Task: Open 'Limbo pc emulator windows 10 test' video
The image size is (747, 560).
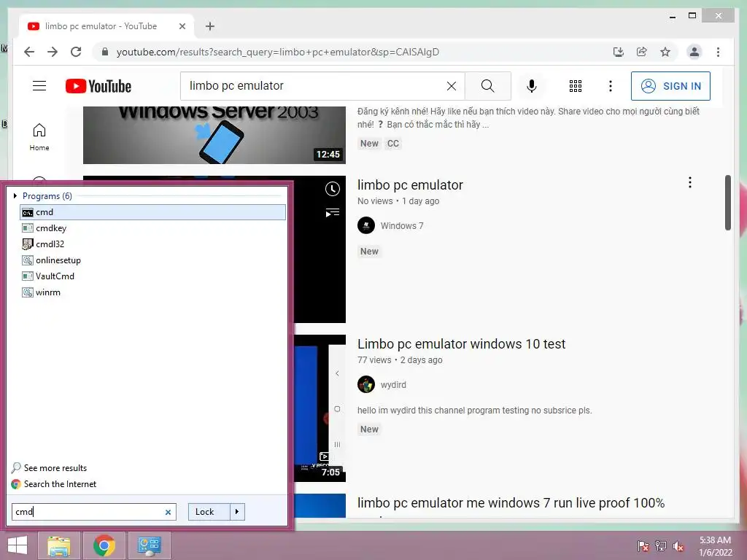Action: click(x=461, y=344)
